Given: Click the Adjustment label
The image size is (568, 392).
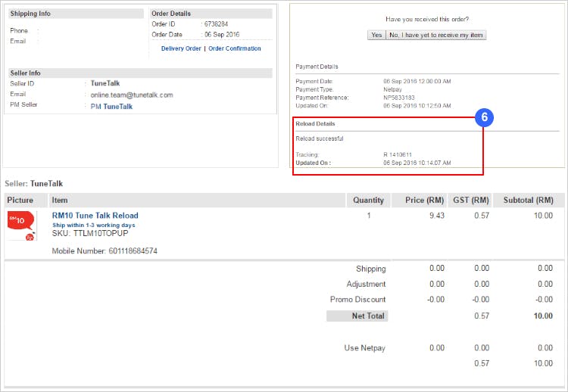Looking at the screenshot, I should point(366,284).
